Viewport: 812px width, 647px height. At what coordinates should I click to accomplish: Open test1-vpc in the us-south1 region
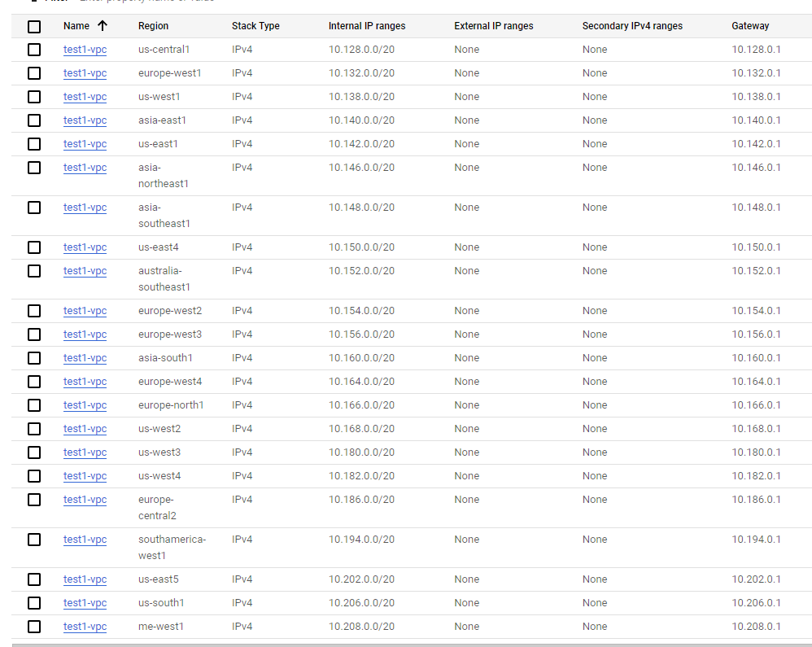85,603
